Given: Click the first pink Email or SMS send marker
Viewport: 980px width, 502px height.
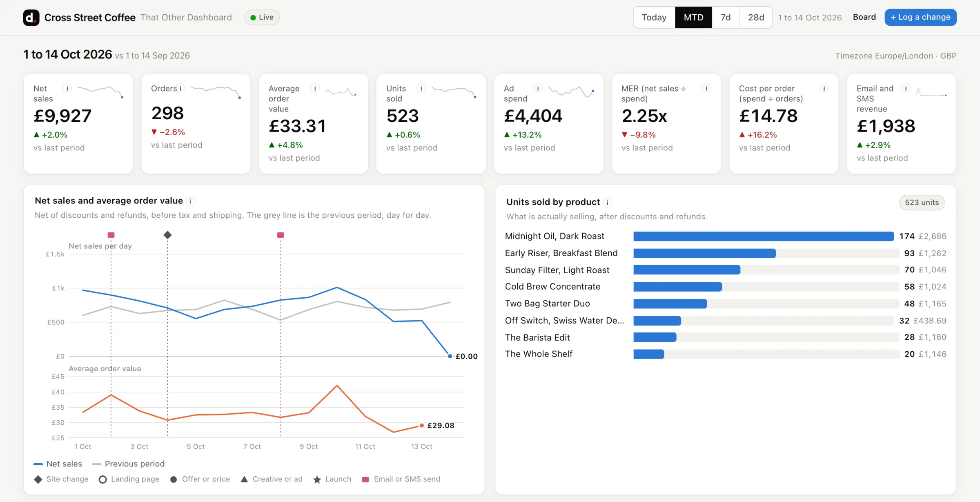Looking at the screenshot, I should (x=111, y=235).
